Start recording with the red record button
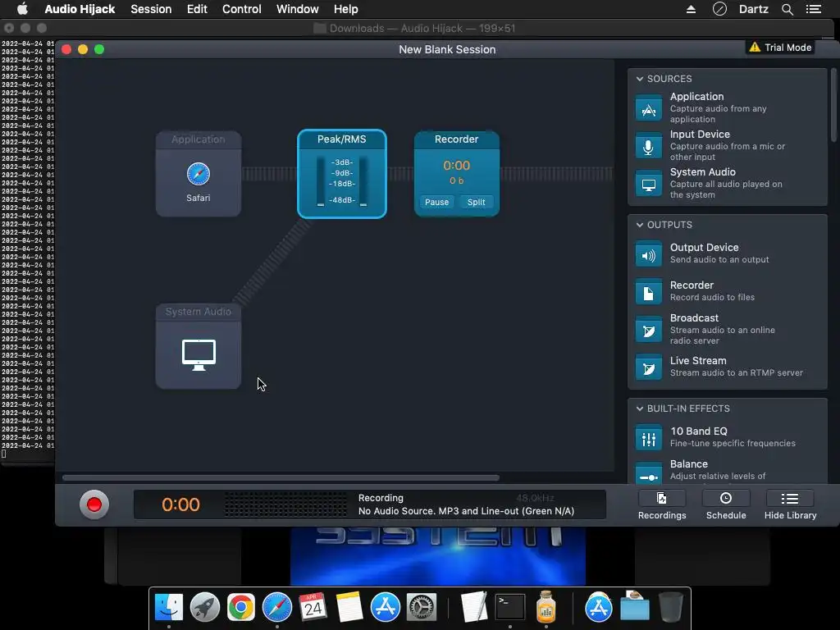Image resolution: width=840 pixels, height=630 pixels. pyautogui.click(x=94, y=504)
